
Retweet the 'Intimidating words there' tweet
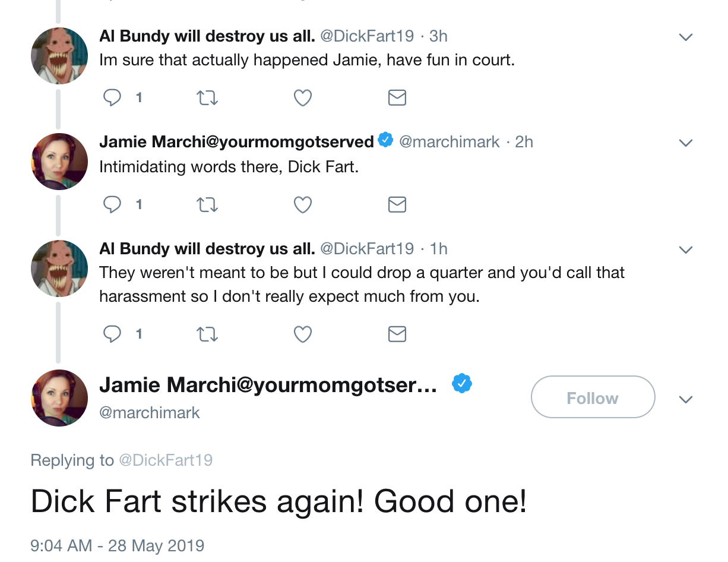coord(207,204)
